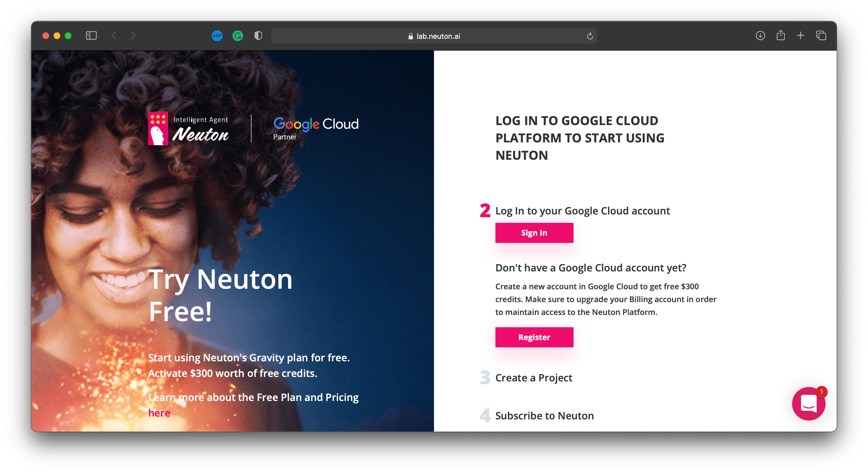Expand step 4 Subscribe to Neuton
This screenshot has width=868, height=473.
pos(544,416)
